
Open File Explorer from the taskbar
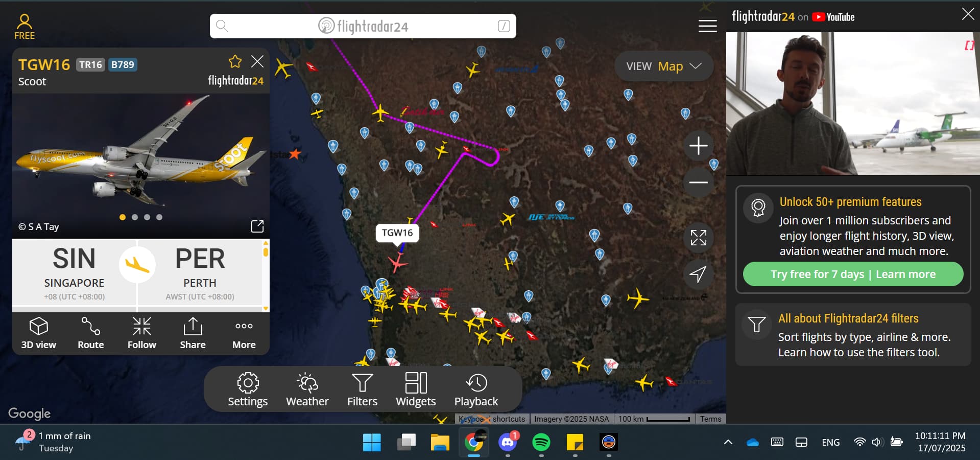(x=440, y=442)
